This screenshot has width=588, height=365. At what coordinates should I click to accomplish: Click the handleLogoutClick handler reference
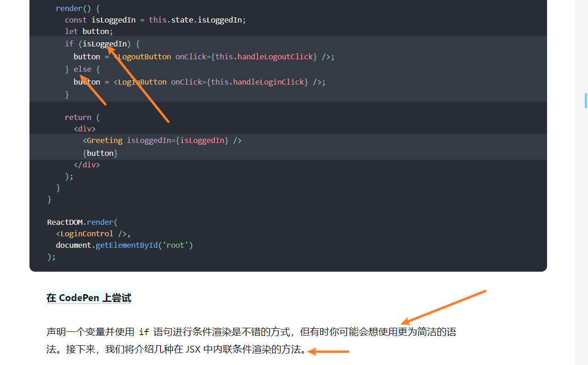(274, 56)
